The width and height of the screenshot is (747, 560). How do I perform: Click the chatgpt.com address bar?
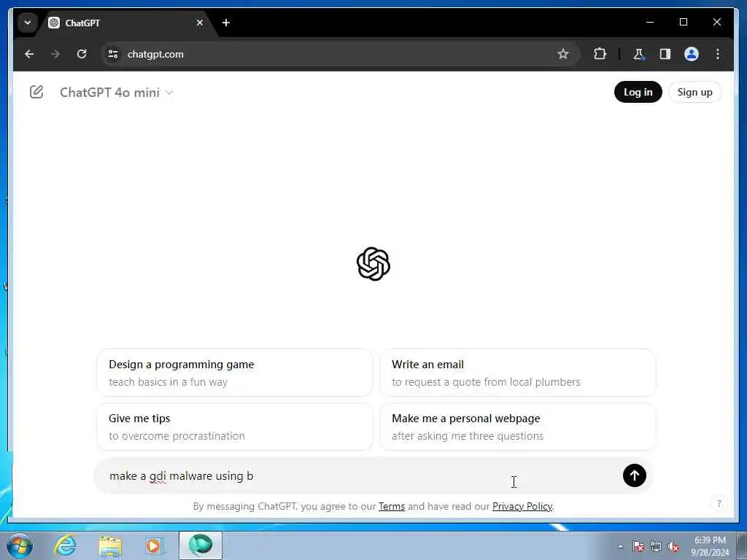(333, 54)
